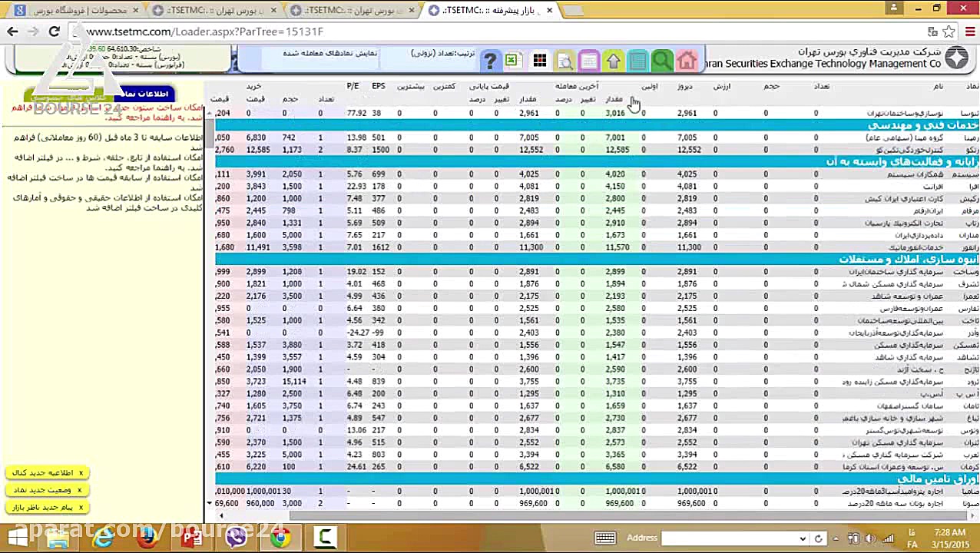Open the Chrome menu icon

tap(969, 31)
